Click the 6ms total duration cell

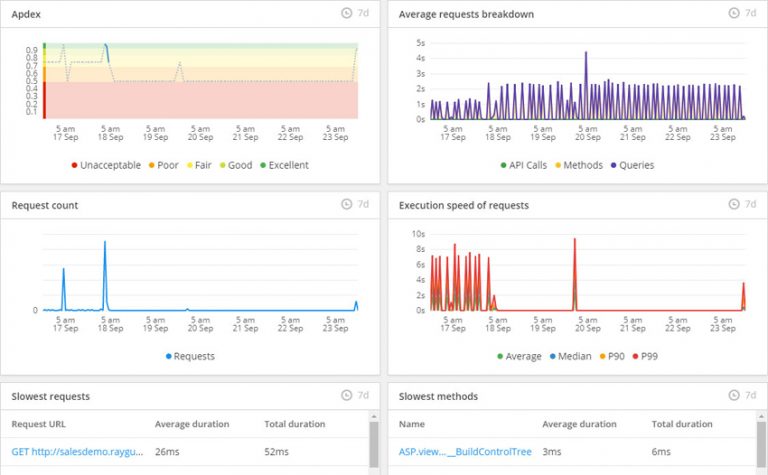pos(661,451)
